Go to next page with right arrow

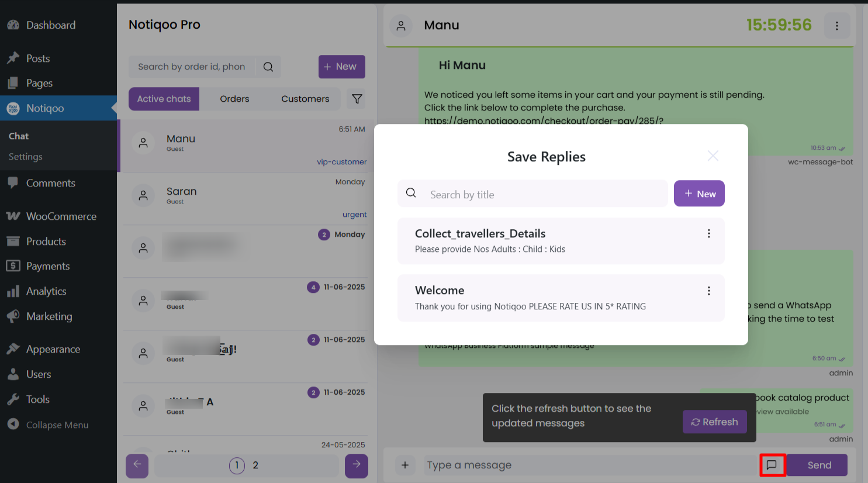[356, 465]
